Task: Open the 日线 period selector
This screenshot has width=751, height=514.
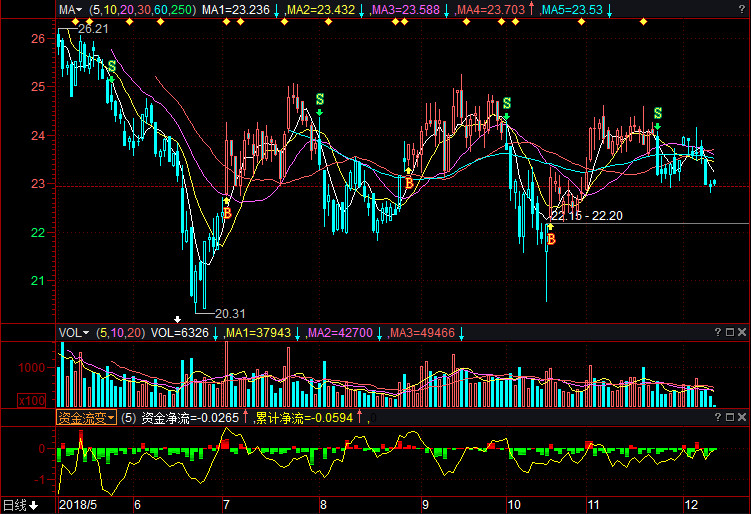Action: click(x=20, y=505)
